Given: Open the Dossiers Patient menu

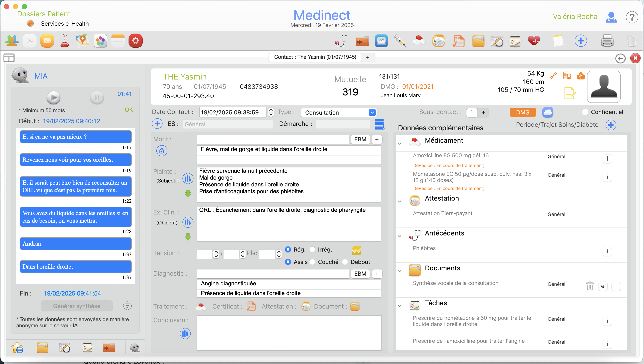Looking at the screenshot, I should pyautogui.click(x=44, y=14).
